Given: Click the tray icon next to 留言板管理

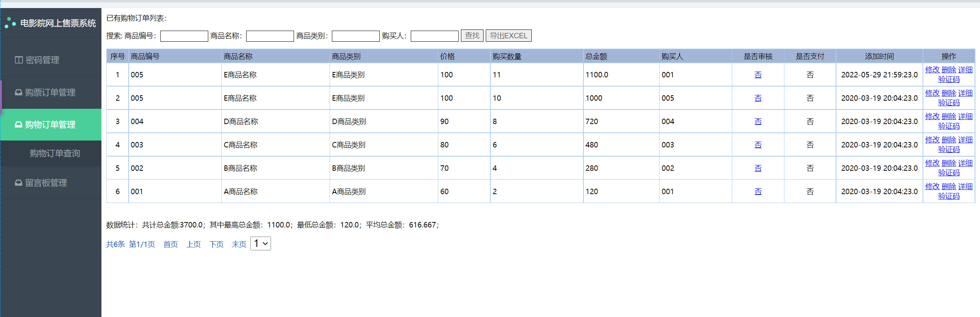Looking at the screenshot, I should point(18,183).
